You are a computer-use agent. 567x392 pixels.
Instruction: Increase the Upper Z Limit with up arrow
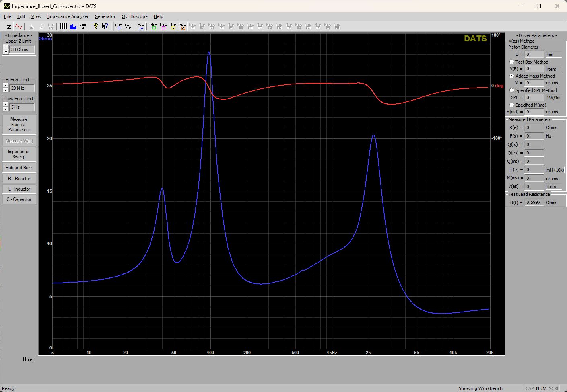(6, 47)
